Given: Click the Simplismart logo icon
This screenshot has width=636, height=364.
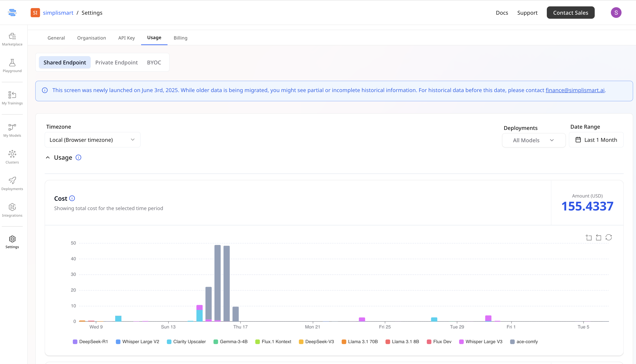Looking at the screenshot, I should tap(12, 12).
